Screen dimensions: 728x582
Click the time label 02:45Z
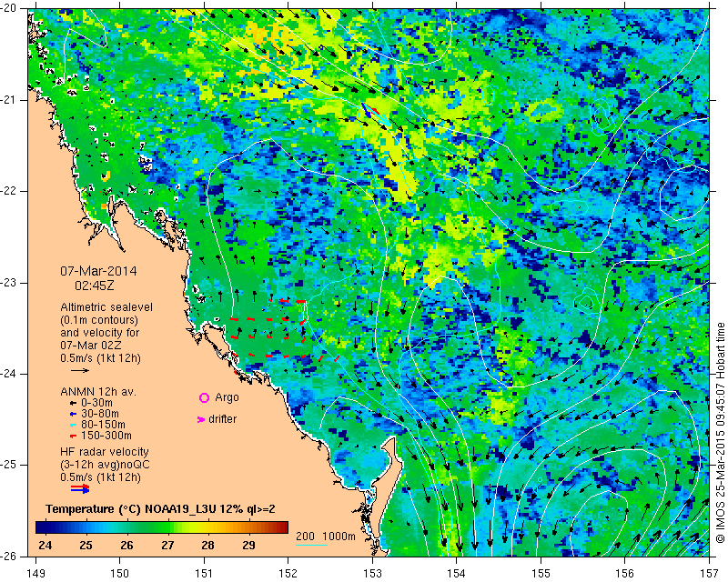[95, 286]
